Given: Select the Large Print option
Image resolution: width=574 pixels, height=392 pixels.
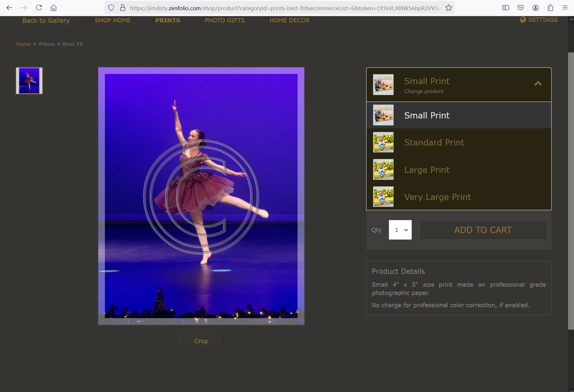Looking at the screenshot, I should click(x=459, y=170).
